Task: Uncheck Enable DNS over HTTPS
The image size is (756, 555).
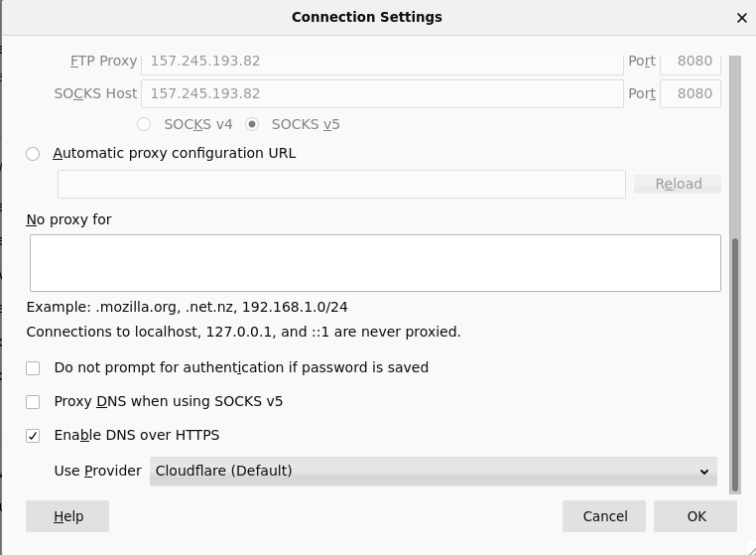Action: pyautogui.click(x=33, y=436)
